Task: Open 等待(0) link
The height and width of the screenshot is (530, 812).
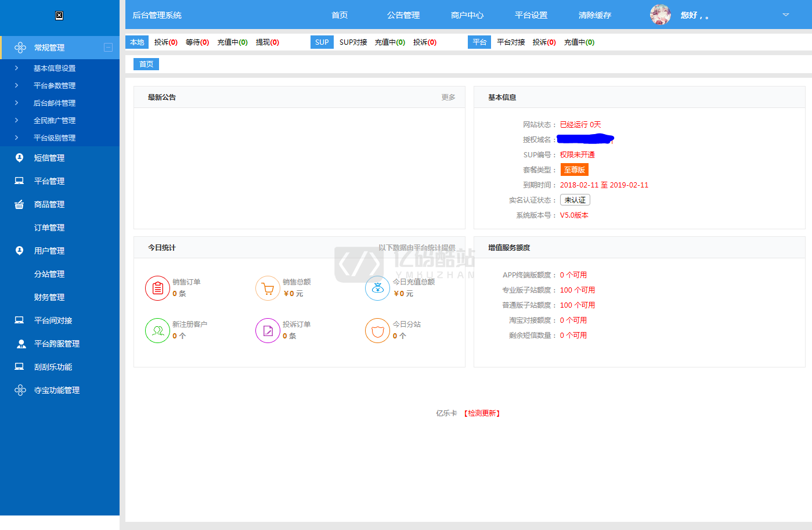Action: click(x=197, y=42)
